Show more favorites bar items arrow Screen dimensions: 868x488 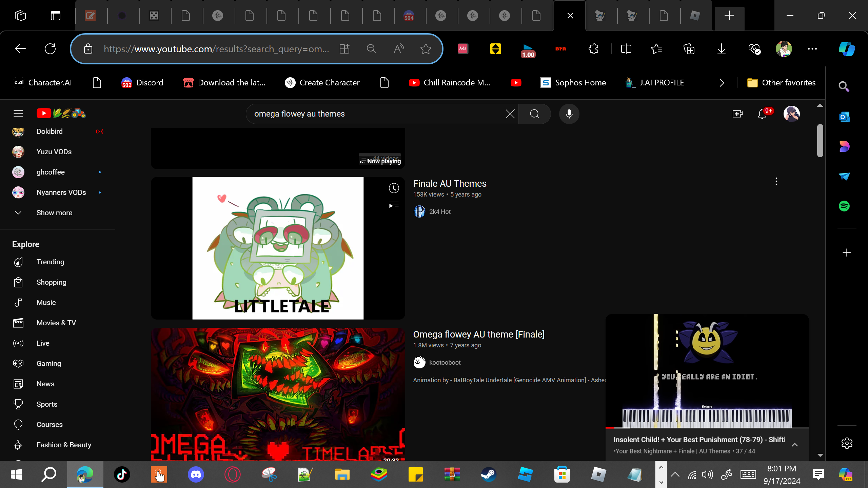coord(722,83)
